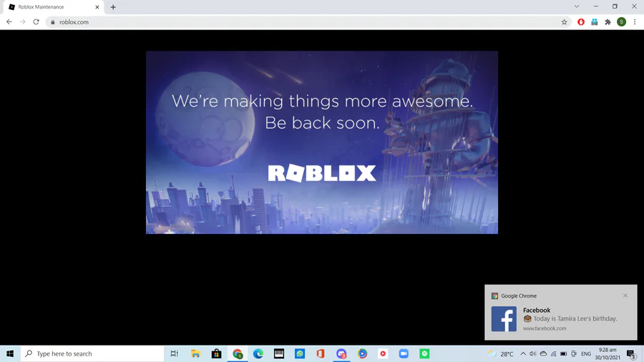Open the colorful play-button media app

[362, 353]
